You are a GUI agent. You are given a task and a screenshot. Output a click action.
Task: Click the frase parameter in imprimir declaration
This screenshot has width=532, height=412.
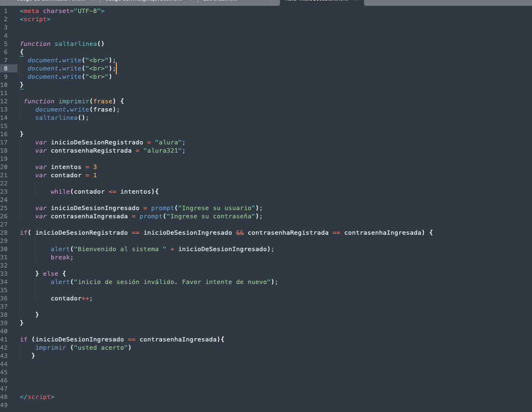click(103, 101)
